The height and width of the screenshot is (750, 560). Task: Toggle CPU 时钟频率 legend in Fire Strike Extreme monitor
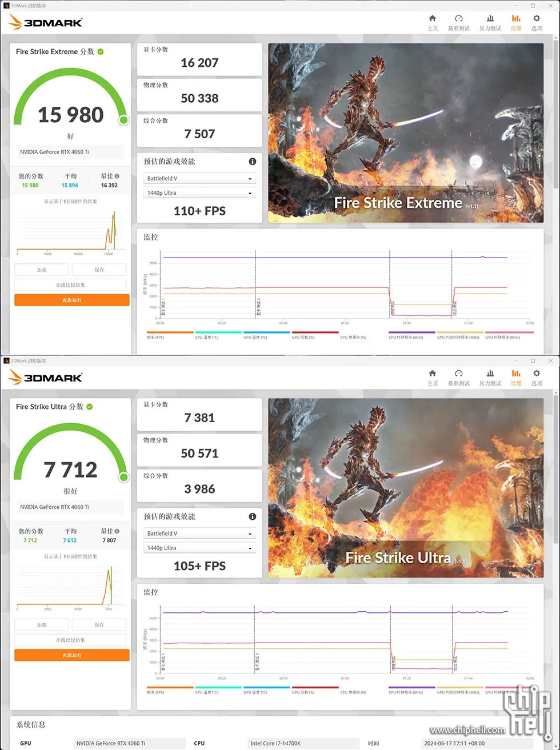(412, 335)
